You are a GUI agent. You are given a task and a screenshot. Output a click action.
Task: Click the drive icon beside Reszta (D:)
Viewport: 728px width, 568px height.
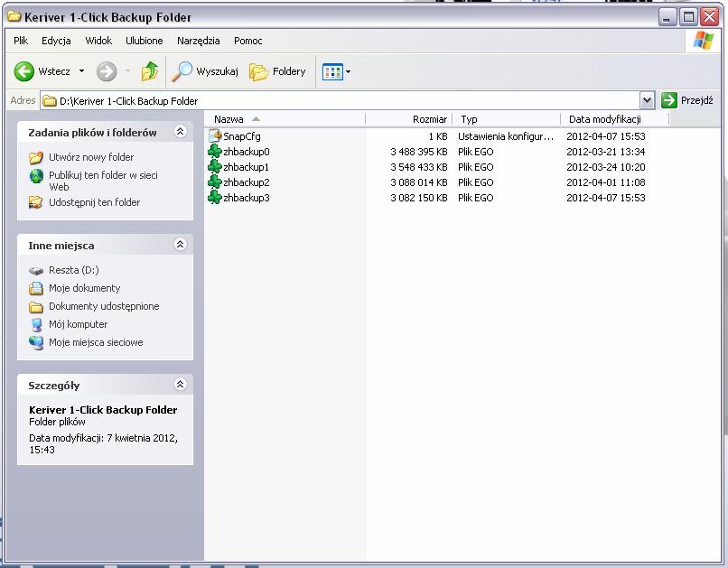coord(36,271)
